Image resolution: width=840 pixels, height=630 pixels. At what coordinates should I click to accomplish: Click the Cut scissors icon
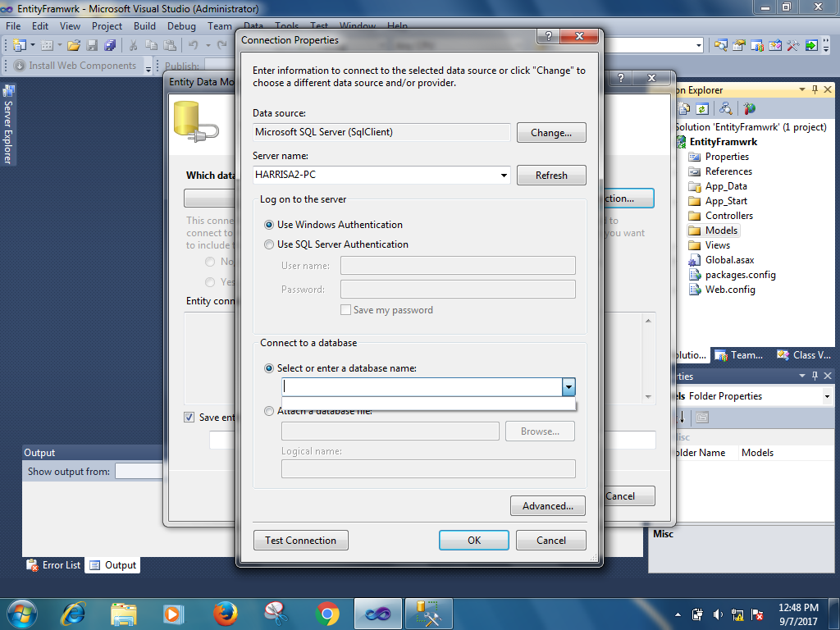click(134, 45)
